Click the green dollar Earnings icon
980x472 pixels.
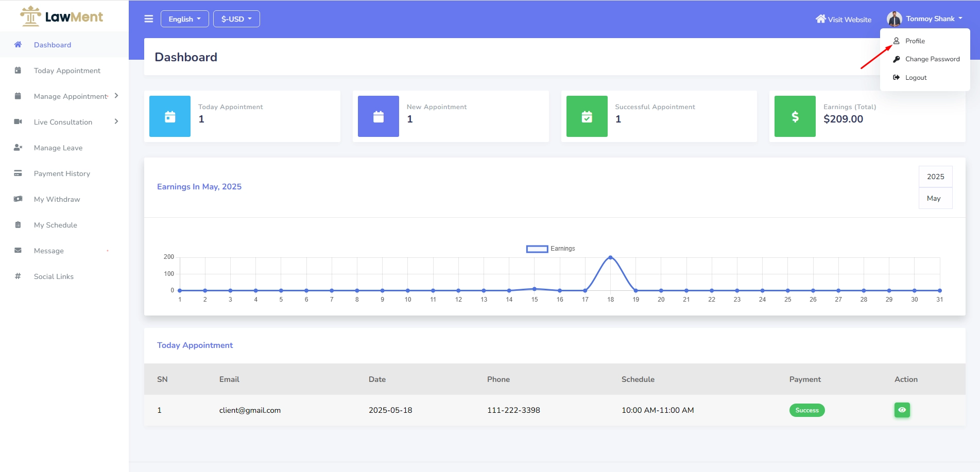point(795,116)
